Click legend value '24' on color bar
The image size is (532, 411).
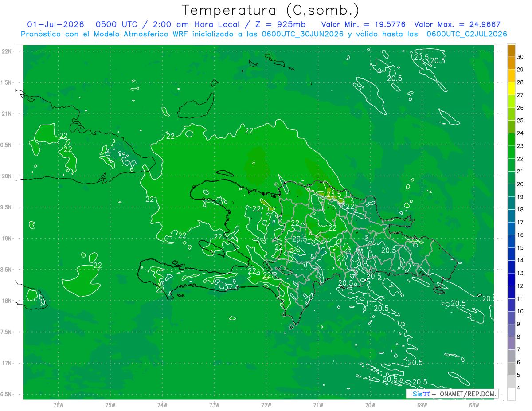(x=520, y=133)
